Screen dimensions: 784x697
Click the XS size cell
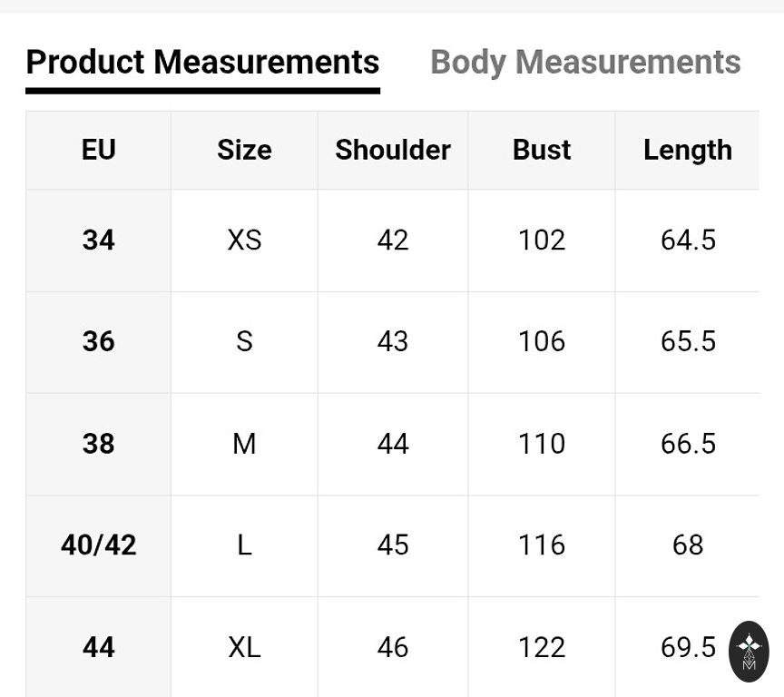coord(244,240)
